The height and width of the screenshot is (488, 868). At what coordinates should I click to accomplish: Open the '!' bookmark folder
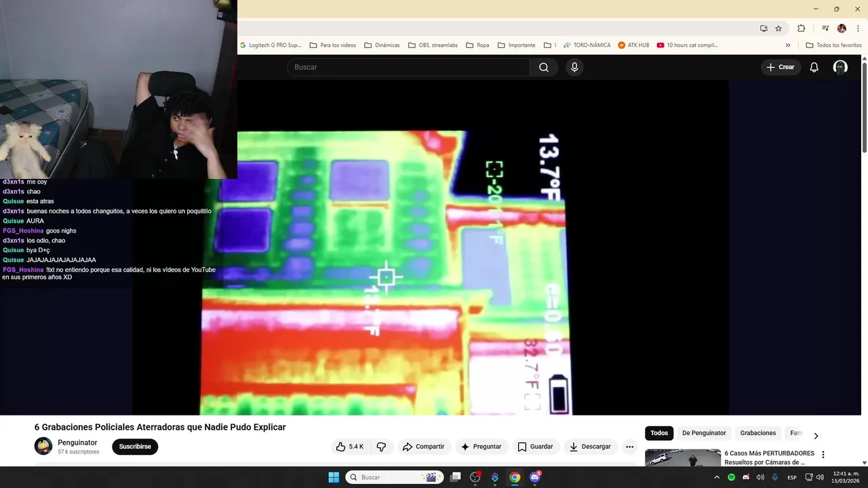[x=550, y=45]
